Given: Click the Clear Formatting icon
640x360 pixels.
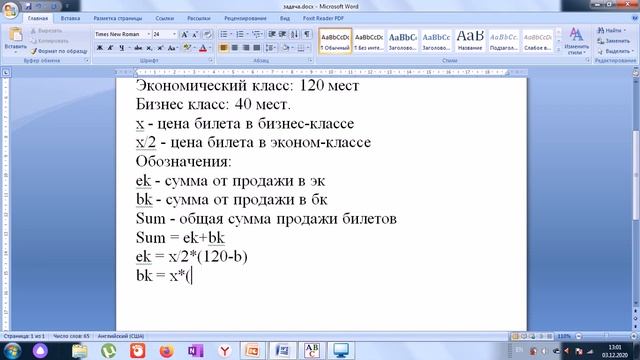Looking at the screenshot, I should click(x=207, y=35).
